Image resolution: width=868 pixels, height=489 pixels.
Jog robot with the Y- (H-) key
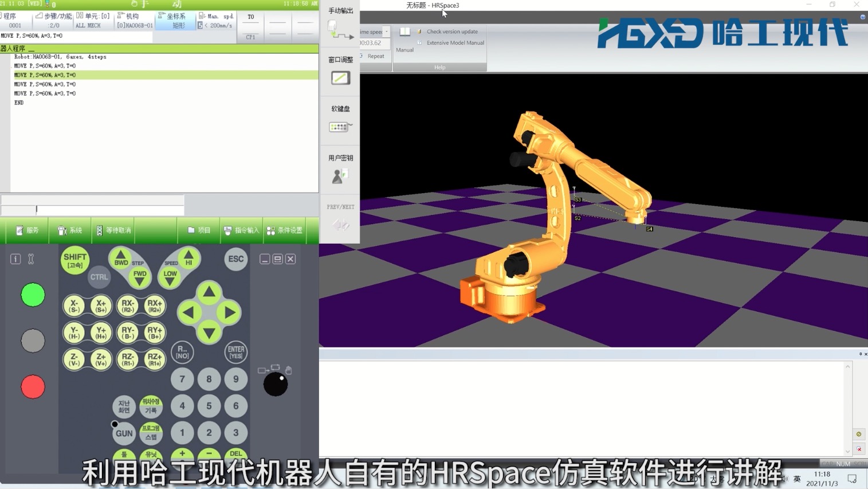coord(74,332)
